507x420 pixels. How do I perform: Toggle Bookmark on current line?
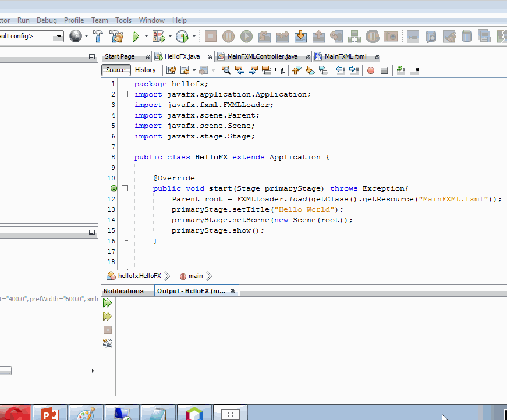tap(323, 70)
